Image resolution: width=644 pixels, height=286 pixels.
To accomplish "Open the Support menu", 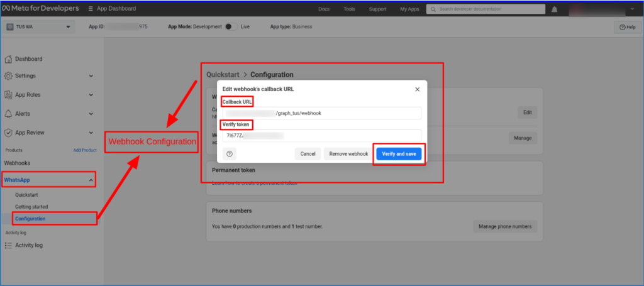I will [x=377, y=9].
